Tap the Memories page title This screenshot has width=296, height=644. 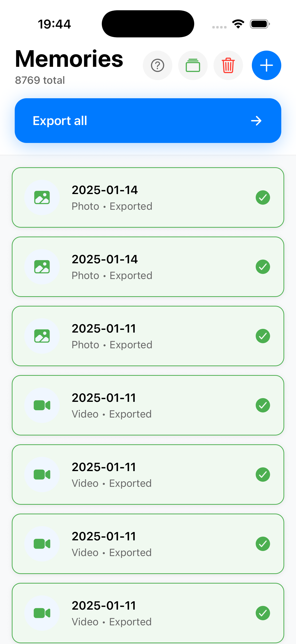point(69,59)
